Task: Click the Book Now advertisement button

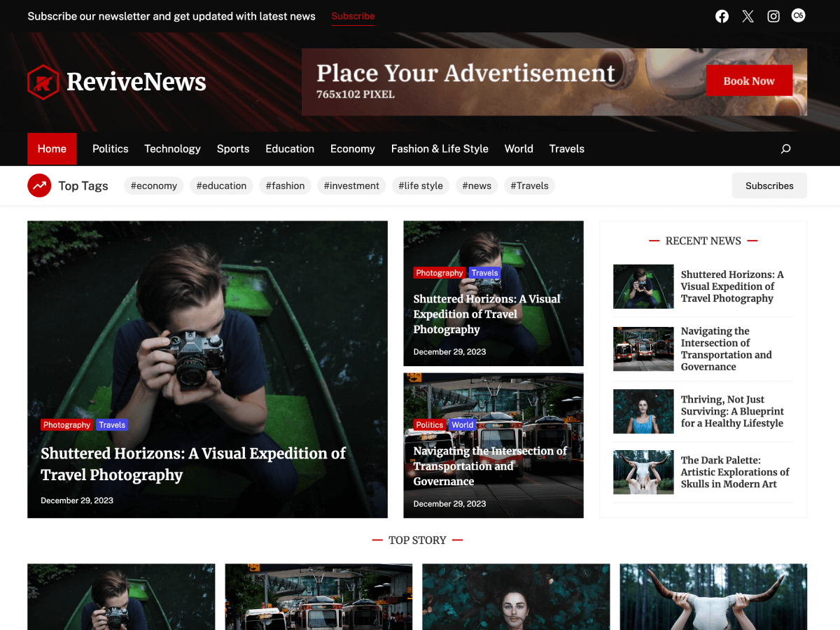Action: pyautogui.click(x=749, y=80)
